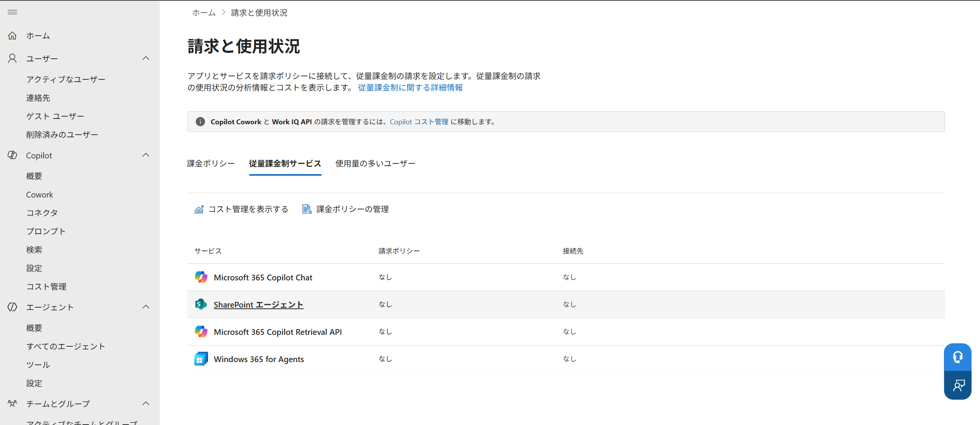Click the 課金ポリシーの管理 document icon
This screenshot has width=980, height=425.
(307, 209)
